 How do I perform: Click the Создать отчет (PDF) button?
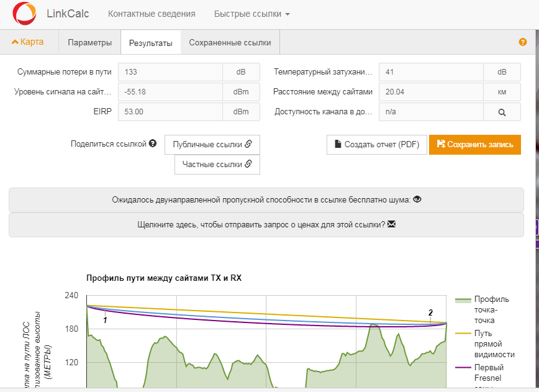[x=376, y=144]
